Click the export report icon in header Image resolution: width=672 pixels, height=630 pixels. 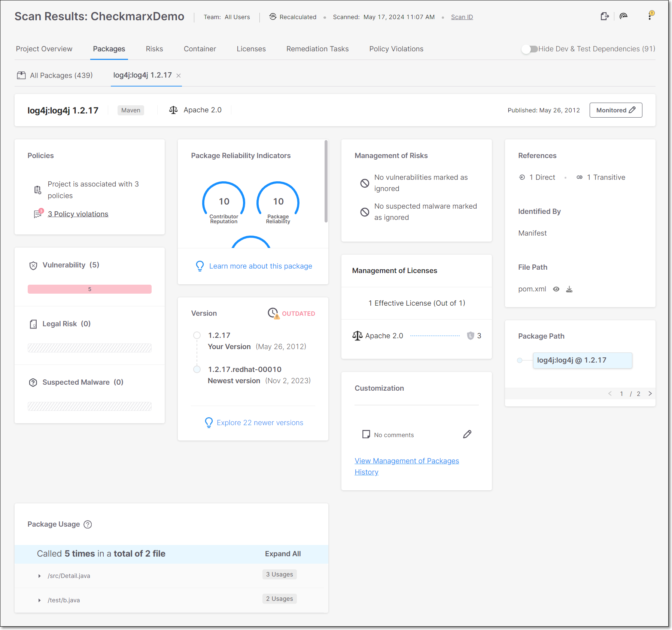point(605,16)
